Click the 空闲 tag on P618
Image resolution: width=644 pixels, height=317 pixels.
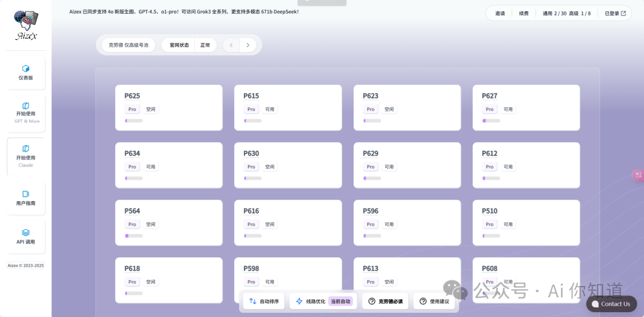pos(151,282)
